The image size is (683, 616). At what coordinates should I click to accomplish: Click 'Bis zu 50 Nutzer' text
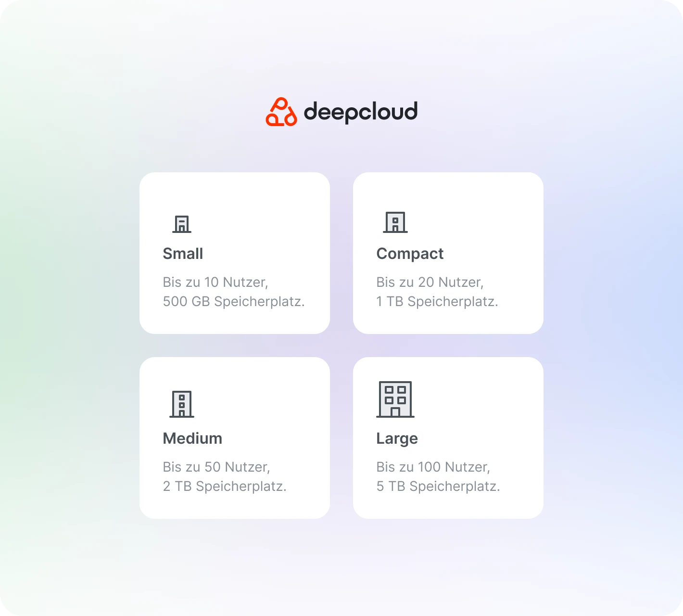click(216, 467)
